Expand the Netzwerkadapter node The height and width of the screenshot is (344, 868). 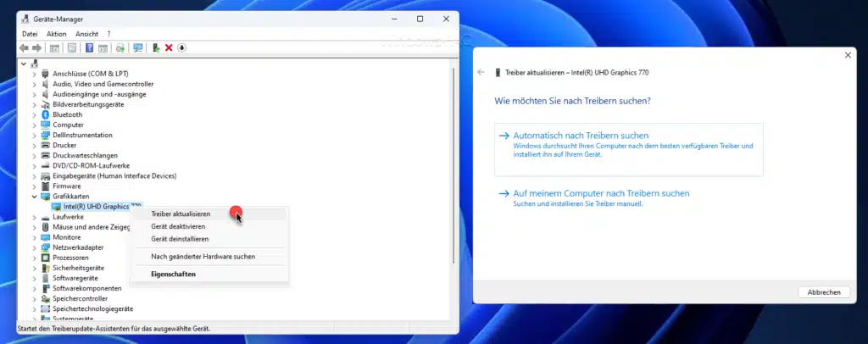[x=34, y=247]
